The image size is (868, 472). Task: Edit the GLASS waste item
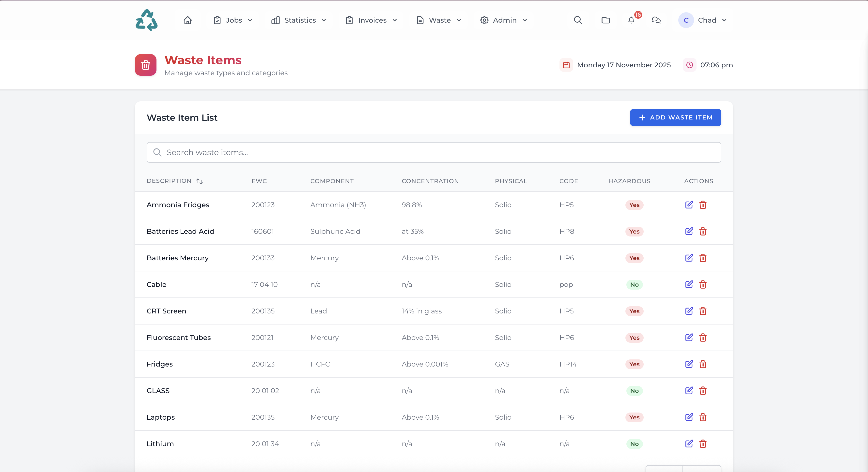(689, 391)
